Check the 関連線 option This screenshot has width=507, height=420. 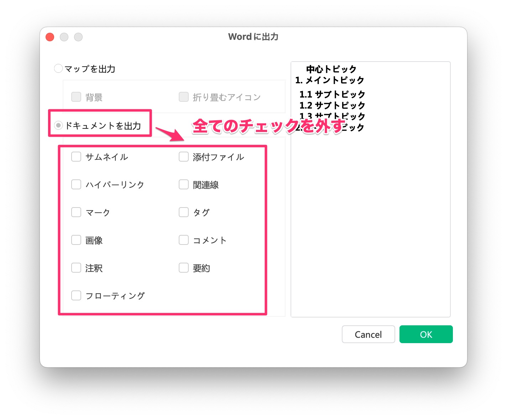pos(184,184)
